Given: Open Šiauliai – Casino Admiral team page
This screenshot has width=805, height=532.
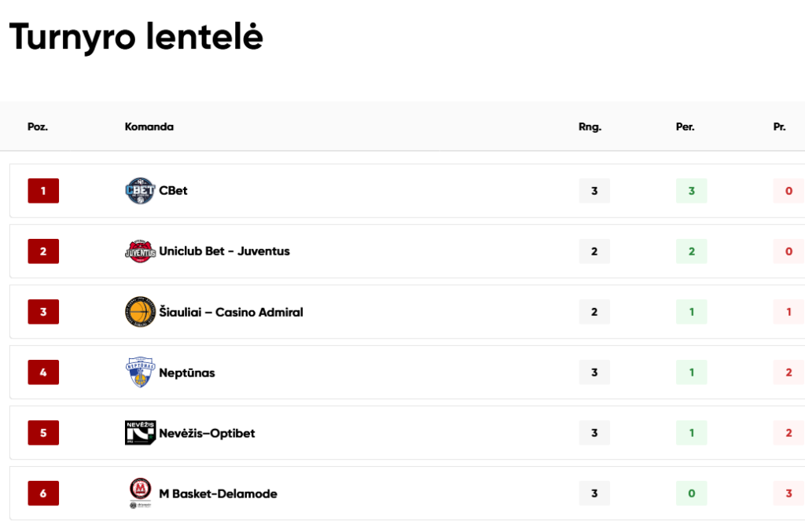Looking at the screenshot, I should click(x=231, y=312).
